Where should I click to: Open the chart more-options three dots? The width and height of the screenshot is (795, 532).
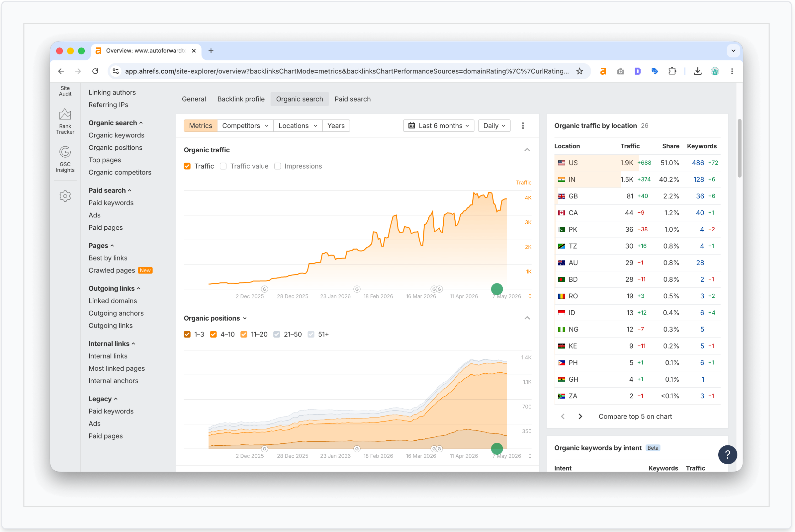523,126
